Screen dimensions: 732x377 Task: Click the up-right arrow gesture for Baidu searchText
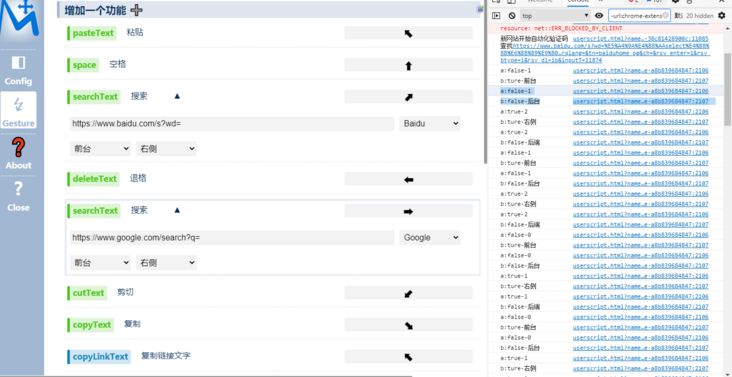[408, 97]
